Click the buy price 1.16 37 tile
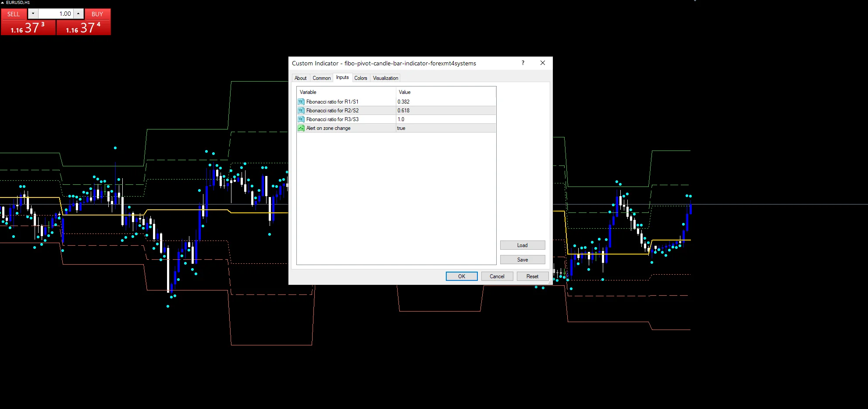 (x=84, y=28)
